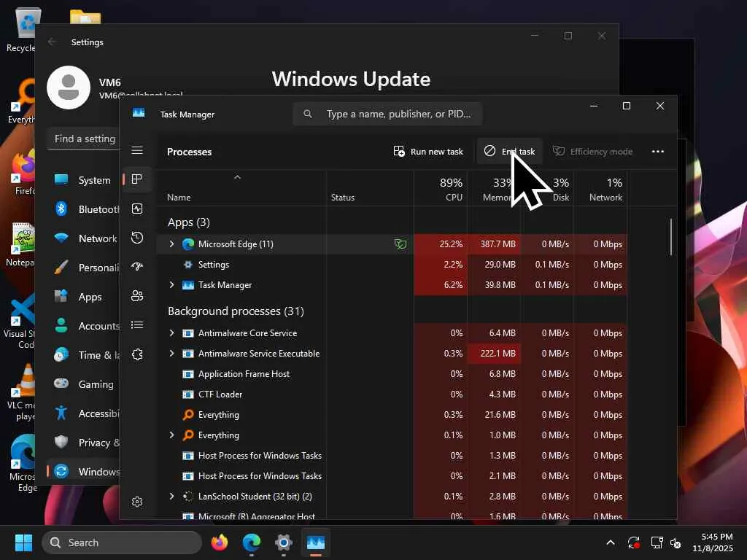Open Accounts in the Settings window sidebar

pyautogui.click(x=83, y=326)
